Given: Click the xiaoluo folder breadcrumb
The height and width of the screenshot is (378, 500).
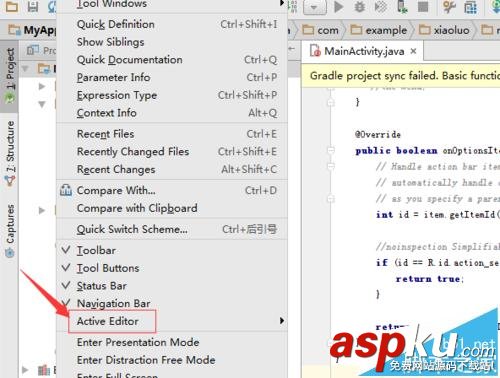Looking at the screenshot, I should click(444, 30).
